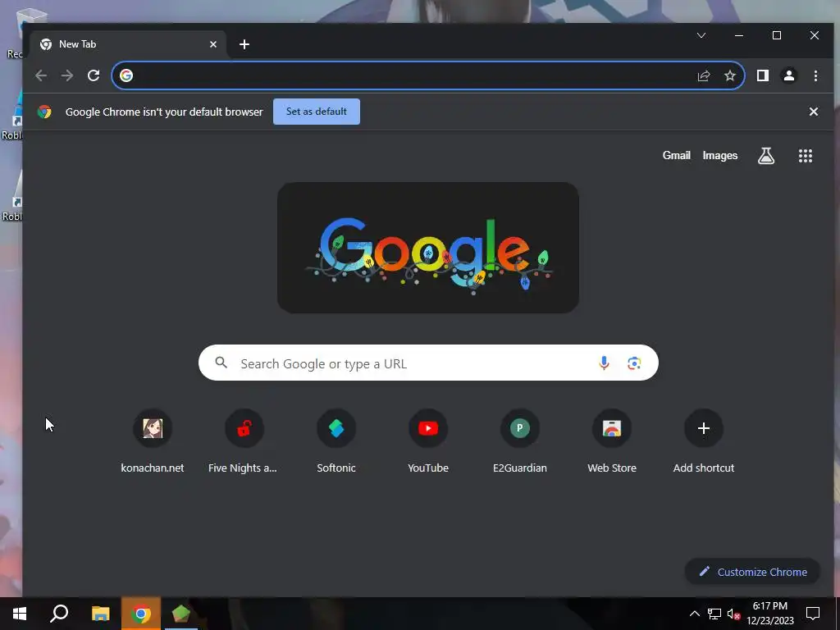This screenshot has width=840, height=630.
Task: Open the clock showing 6:17 PM
Action: click(770, 614)
